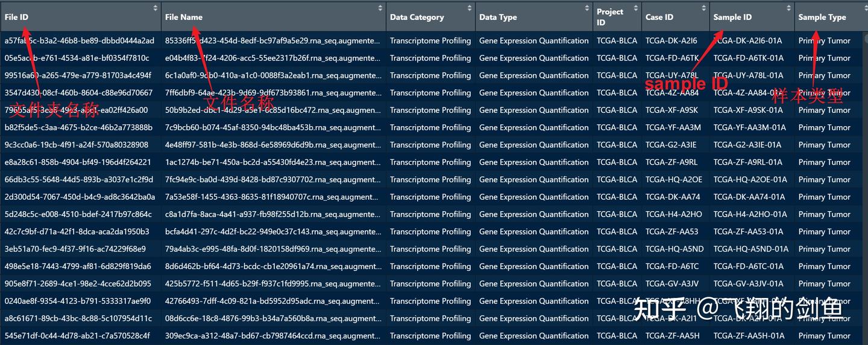Click File ID 545e71df last row

coord(77,335)
